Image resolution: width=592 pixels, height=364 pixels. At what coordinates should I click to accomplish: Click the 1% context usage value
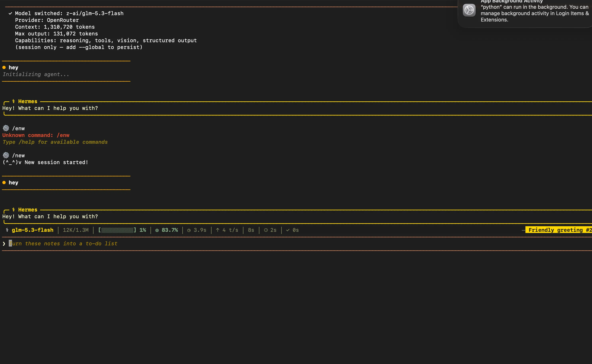coord(143,230)
